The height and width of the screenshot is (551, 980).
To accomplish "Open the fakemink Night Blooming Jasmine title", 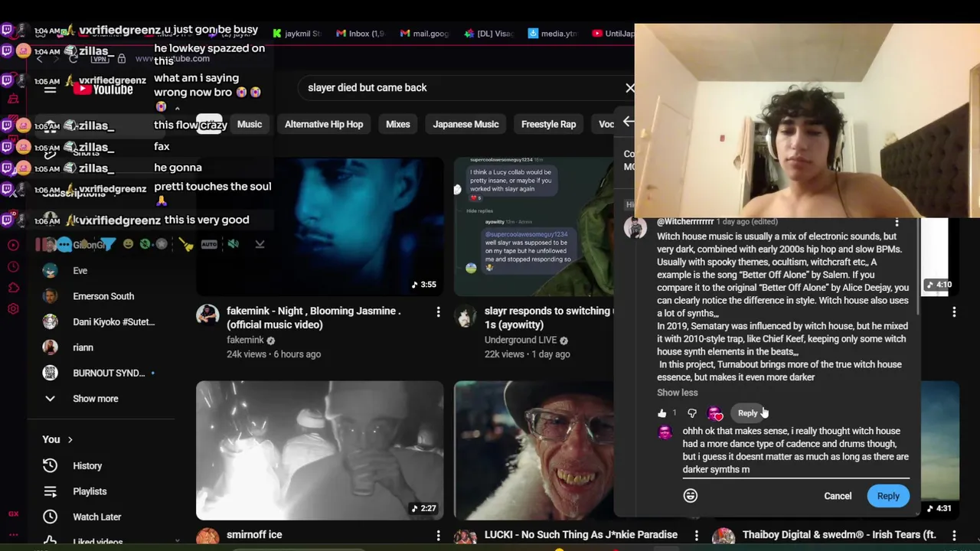I will coord(313,318).
